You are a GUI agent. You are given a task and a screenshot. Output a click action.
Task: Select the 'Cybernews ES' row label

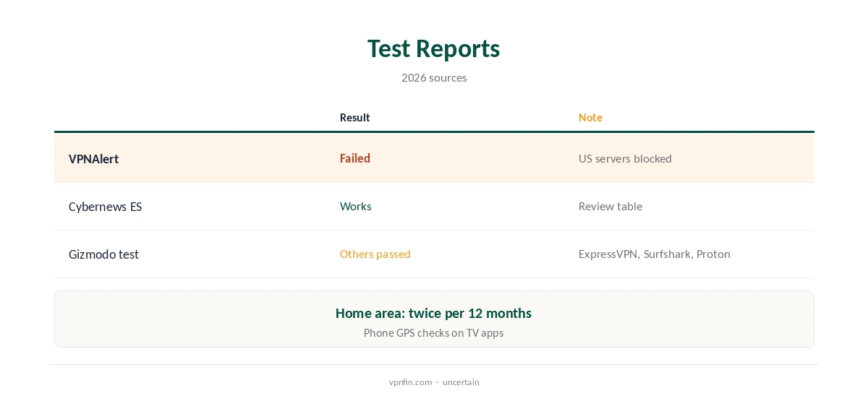click(105, 207)
